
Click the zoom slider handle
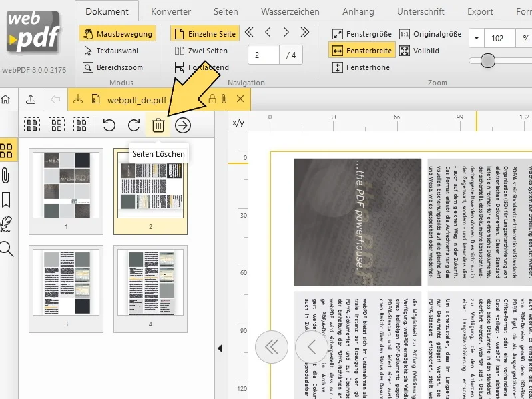click(x=488, y=61)
